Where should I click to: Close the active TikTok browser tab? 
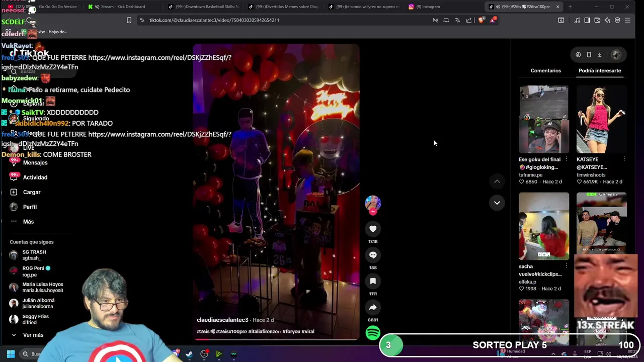557,7
